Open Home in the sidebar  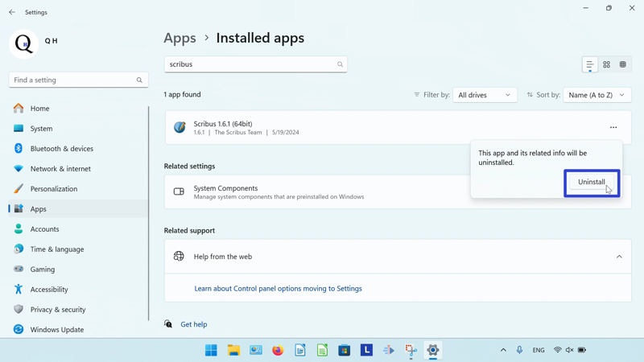(78, 109)
